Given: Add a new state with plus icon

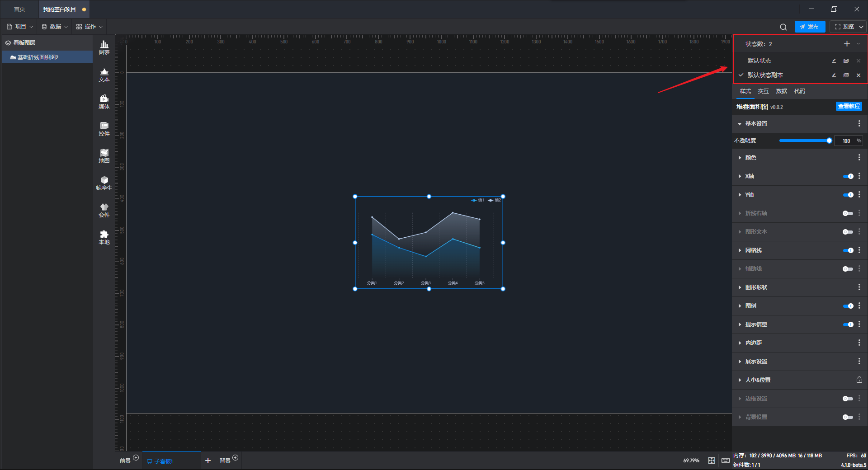Looking at the screenshot, I should (x=847, y=44).
